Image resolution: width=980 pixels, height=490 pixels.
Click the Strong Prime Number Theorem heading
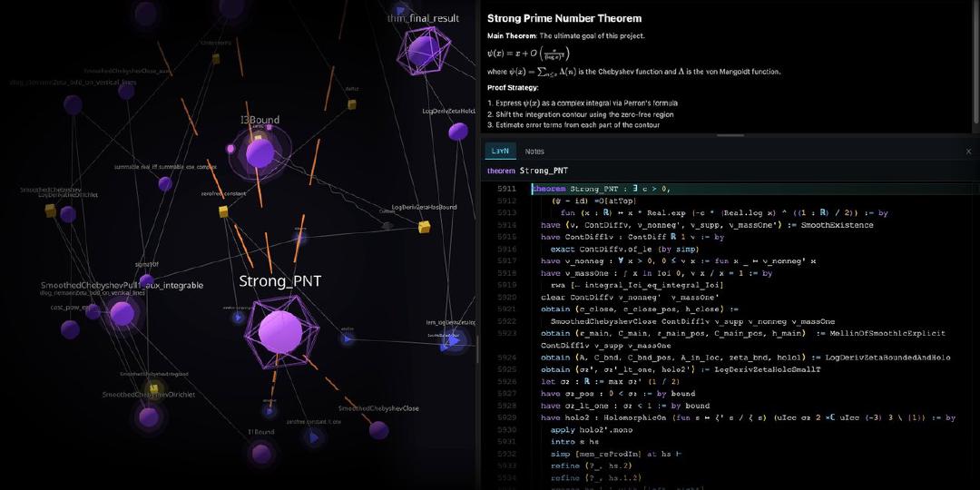(564, 18)
